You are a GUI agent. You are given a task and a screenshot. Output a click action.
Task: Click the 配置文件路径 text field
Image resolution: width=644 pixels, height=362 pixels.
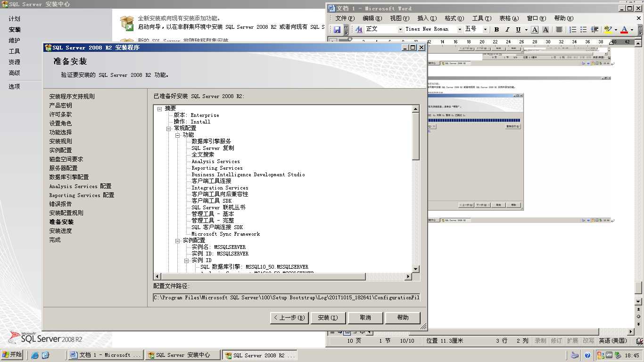(x=286, y=297)
